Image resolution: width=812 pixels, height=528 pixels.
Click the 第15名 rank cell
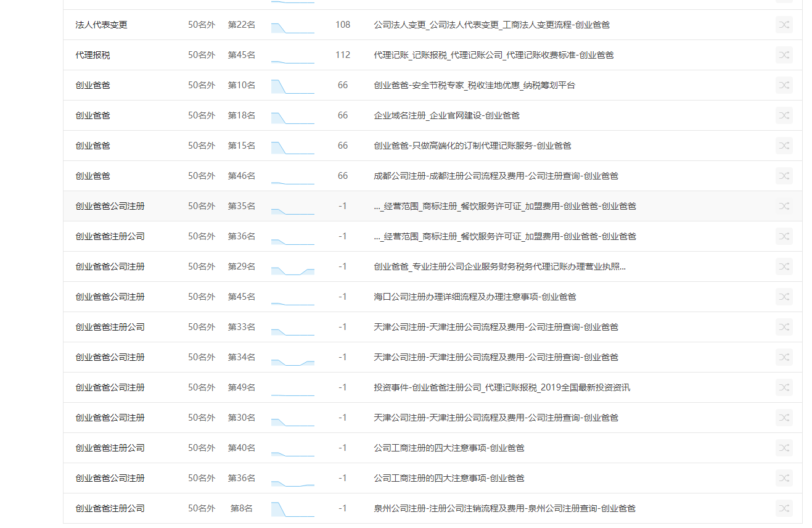click(242, 146)
